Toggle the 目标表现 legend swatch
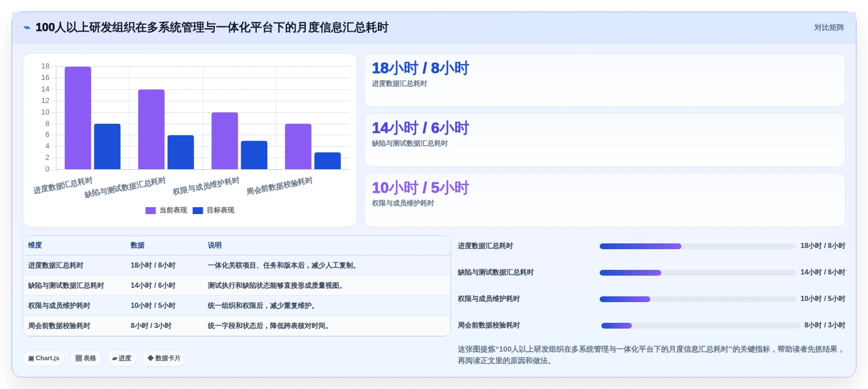868x389 pixels. 198,211
